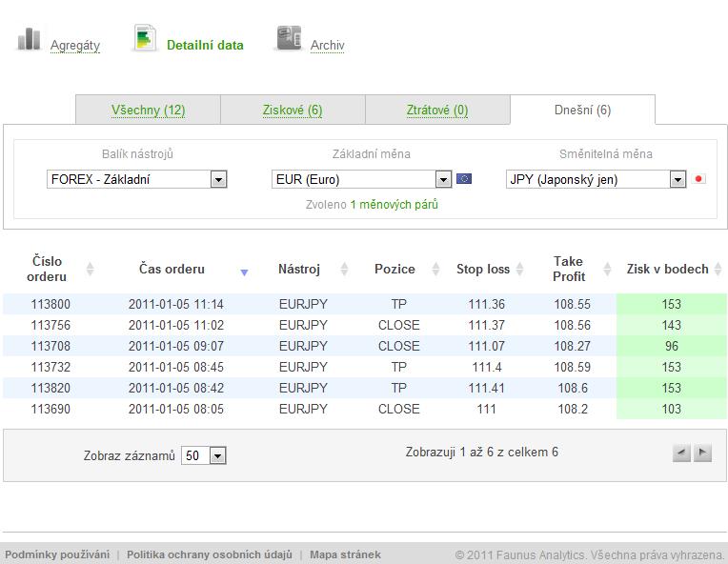Click time 2011-01-05 11:02

click(176, 325)
